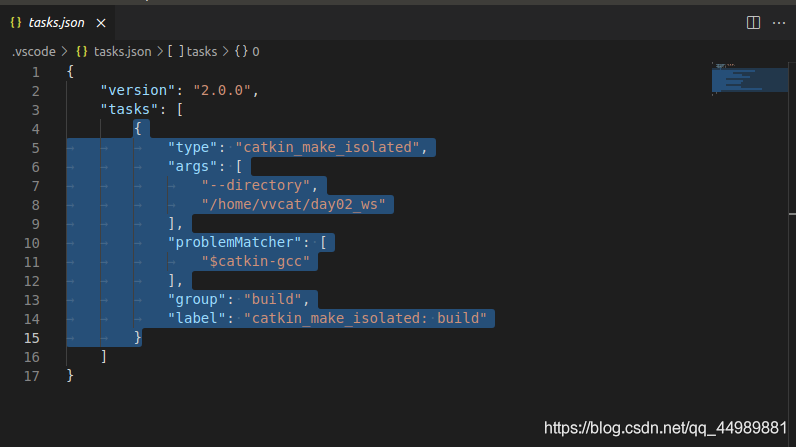Screen dimensions: 796x447
Task: Click the closing brace on line 17
Action: pyautogui.click(x=70, y=375)
